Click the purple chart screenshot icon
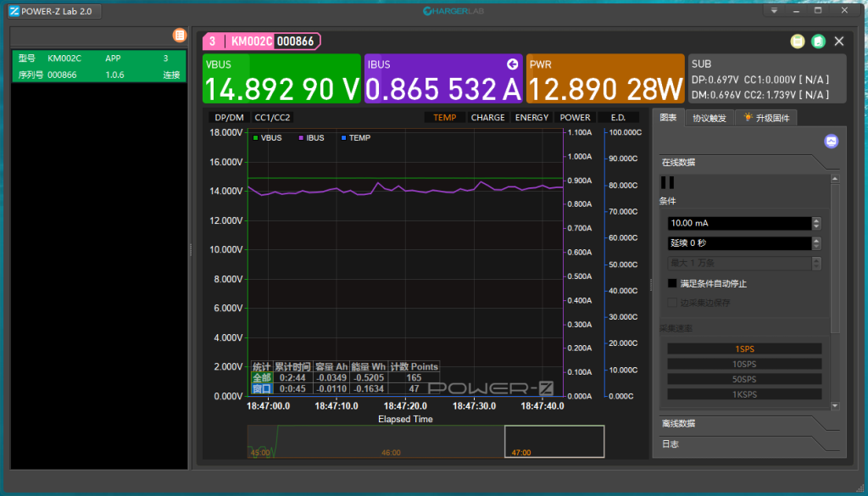 [x=831, y=141]
